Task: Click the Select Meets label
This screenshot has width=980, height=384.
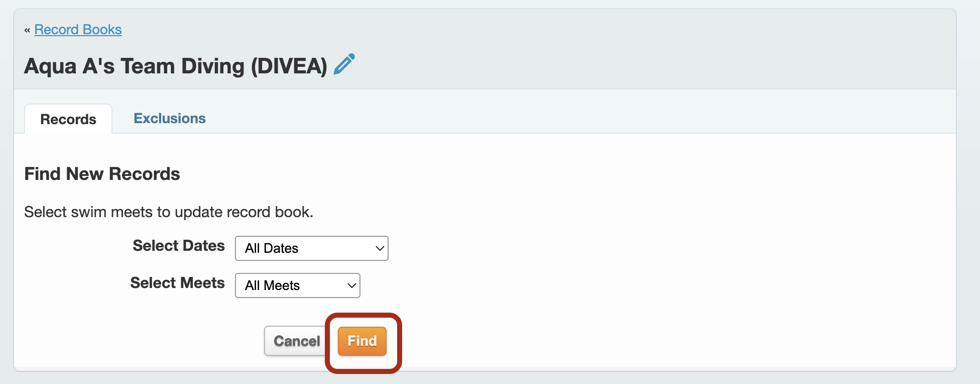Action: (x=178, y=283)
